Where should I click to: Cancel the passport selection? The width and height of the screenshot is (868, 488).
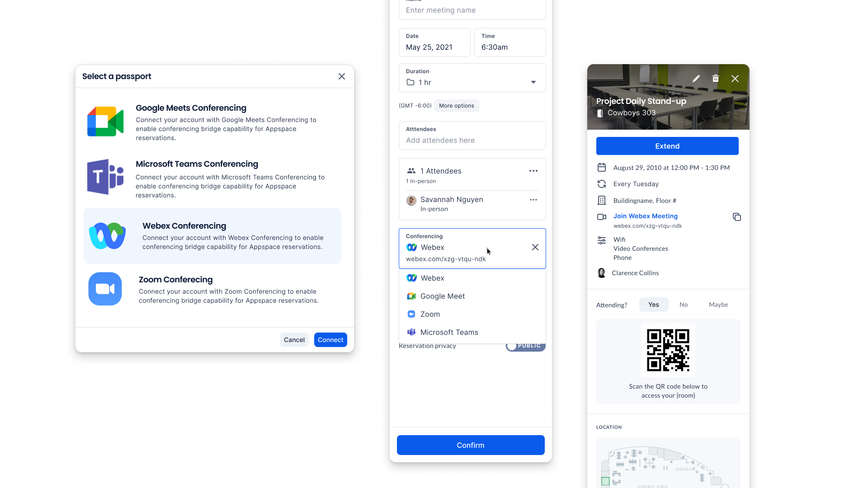tap(294, 340)
